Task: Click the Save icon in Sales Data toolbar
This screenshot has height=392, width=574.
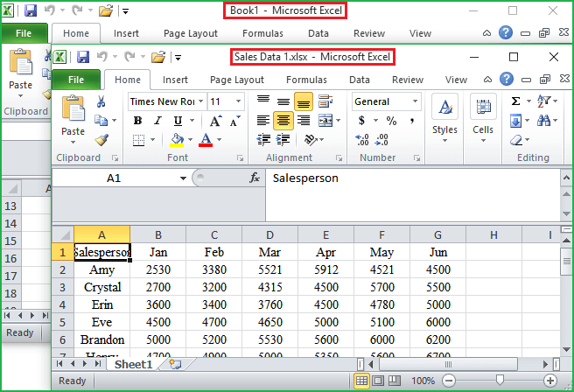Action: click(84, 57)
